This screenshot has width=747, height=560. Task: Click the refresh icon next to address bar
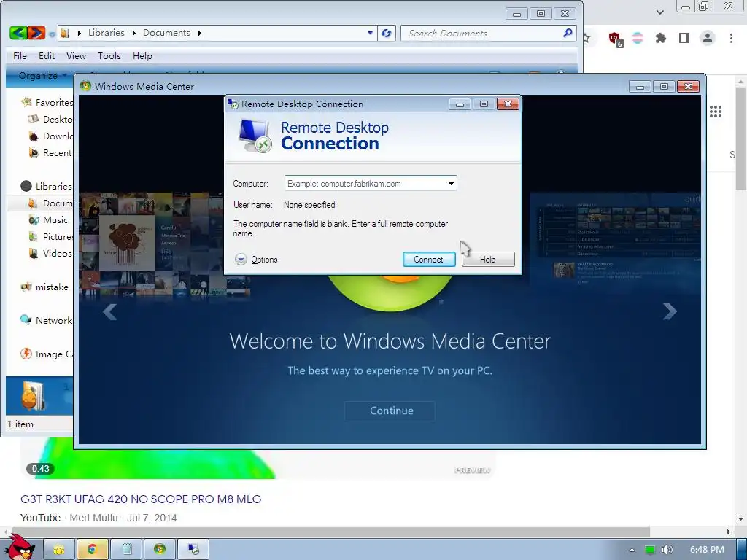point(387,34)
